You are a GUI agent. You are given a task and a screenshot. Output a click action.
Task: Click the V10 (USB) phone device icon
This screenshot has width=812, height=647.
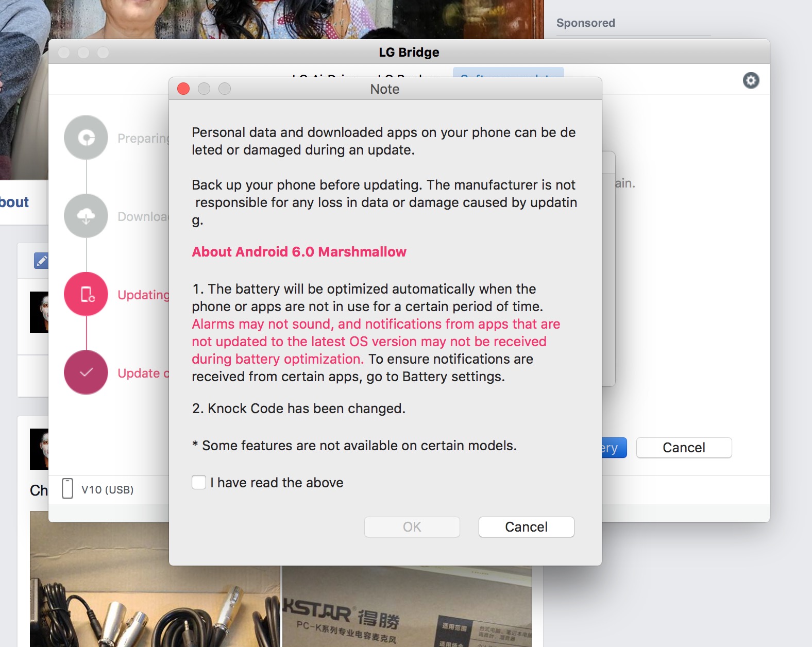(x=67, y=488)
